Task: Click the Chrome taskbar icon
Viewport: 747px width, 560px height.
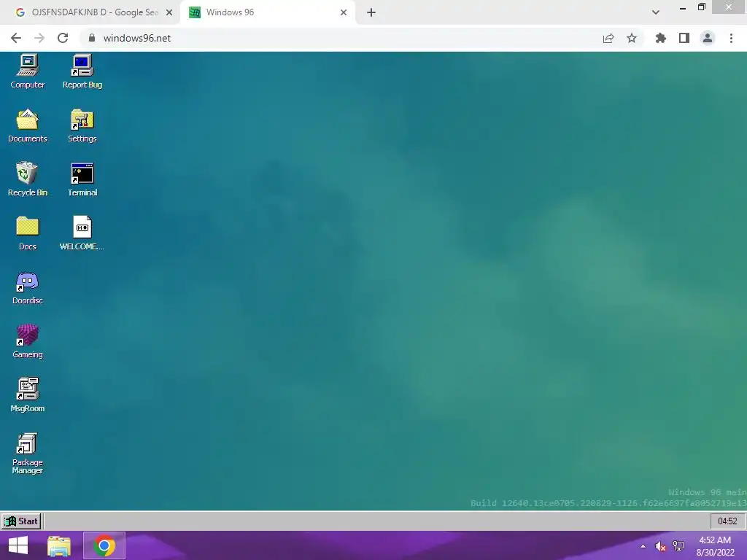Action: 104,545
